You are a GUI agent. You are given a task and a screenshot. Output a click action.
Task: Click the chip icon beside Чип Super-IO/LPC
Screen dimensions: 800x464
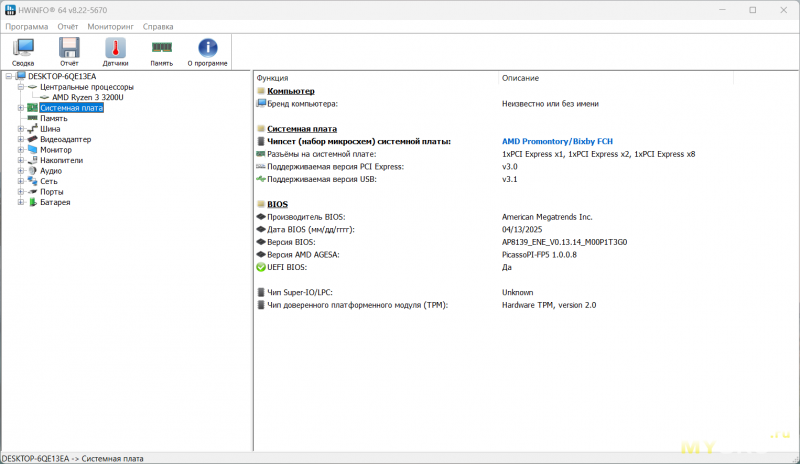tap(261, 292)
